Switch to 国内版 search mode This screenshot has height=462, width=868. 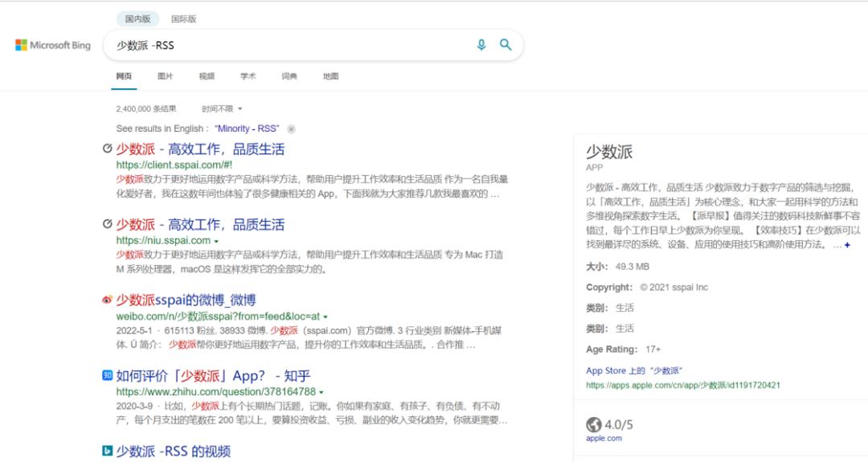[138, 18]
